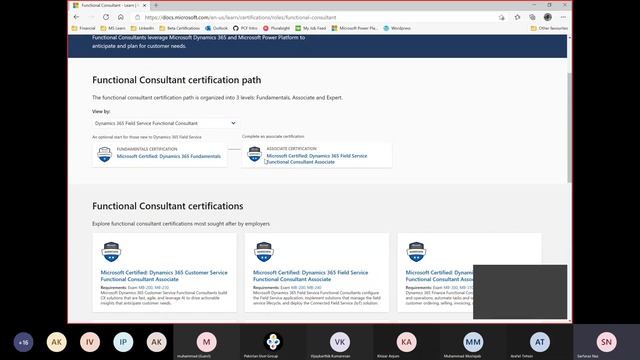640x360 pixels.
Task: Open Dynamics 365 Customer Service Functional Consultant link
Action: point(164,276)
